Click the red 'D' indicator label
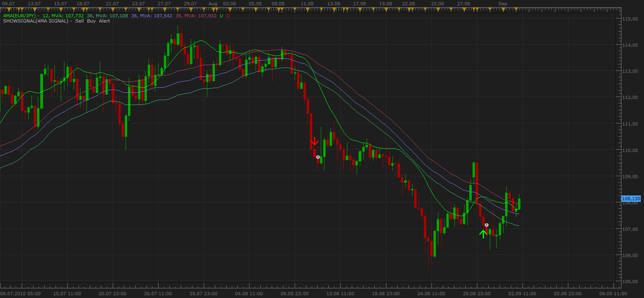This screenshot has width=644, height=298. 228,16
